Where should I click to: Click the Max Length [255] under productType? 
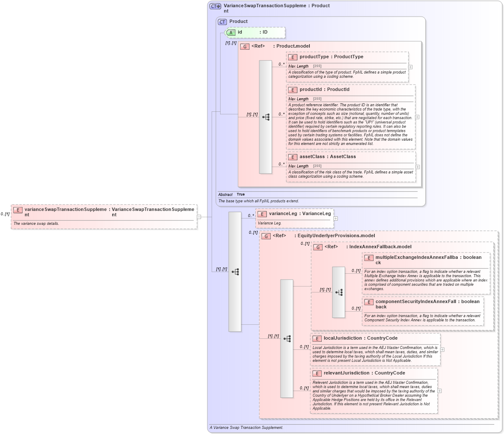pos(305,66)
